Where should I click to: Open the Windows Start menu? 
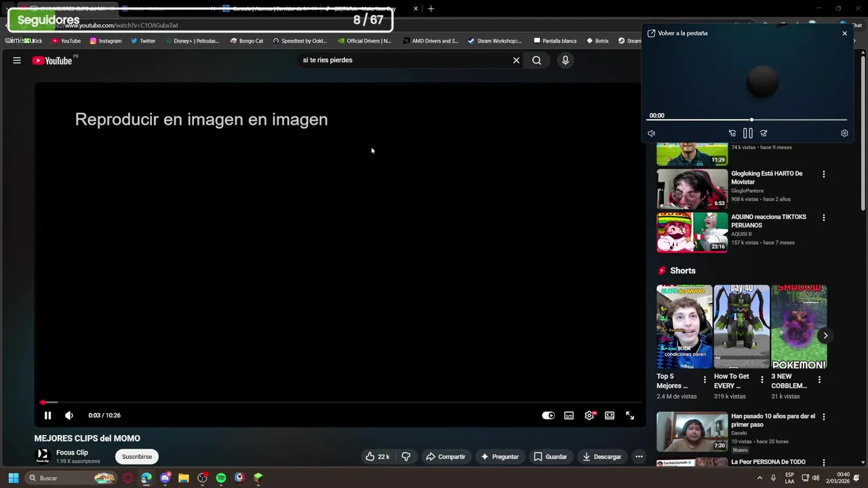[x=13, y=478]
